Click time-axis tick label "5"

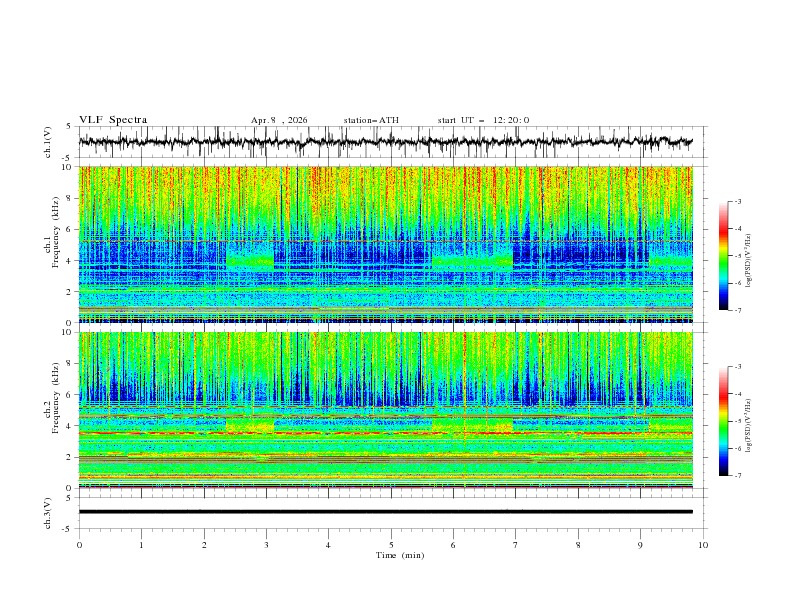point(391,545)
